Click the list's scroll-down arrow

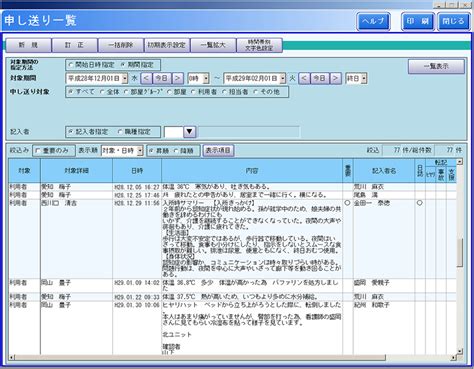(x=460, y=351)
